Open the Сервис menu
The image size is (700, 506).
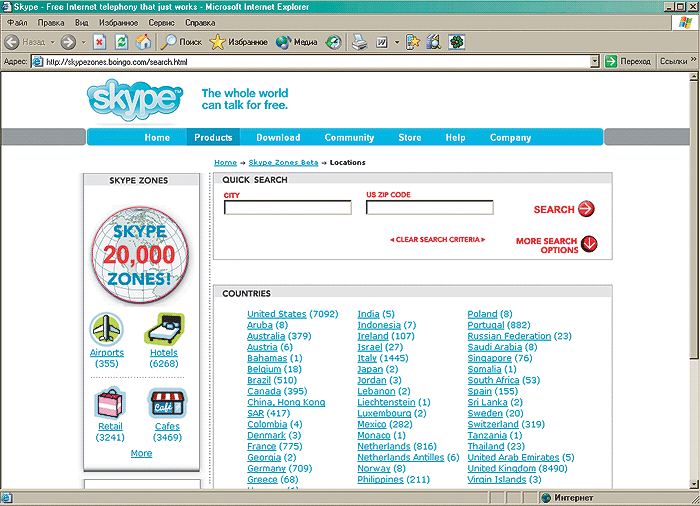(162, 23)
